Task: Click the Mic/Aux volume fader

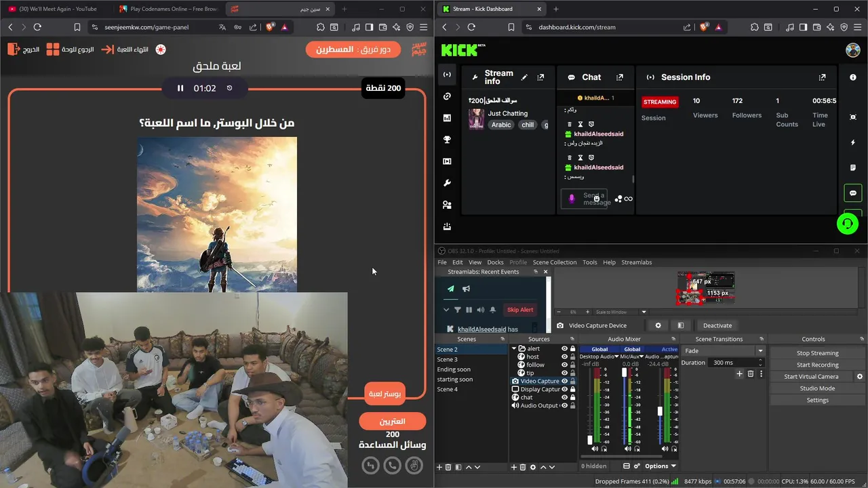Action: click(x=625, y=372)
